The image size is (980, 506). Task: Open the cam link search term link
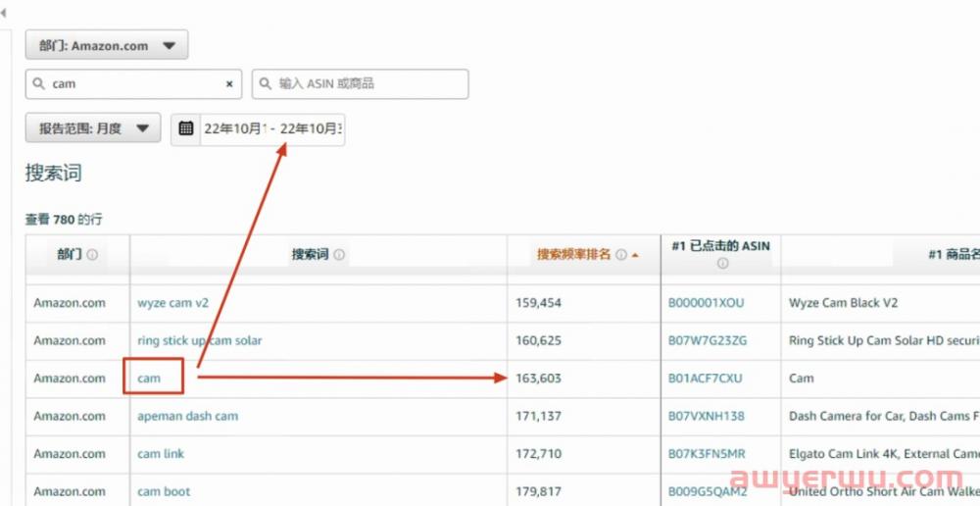point(162,453)
